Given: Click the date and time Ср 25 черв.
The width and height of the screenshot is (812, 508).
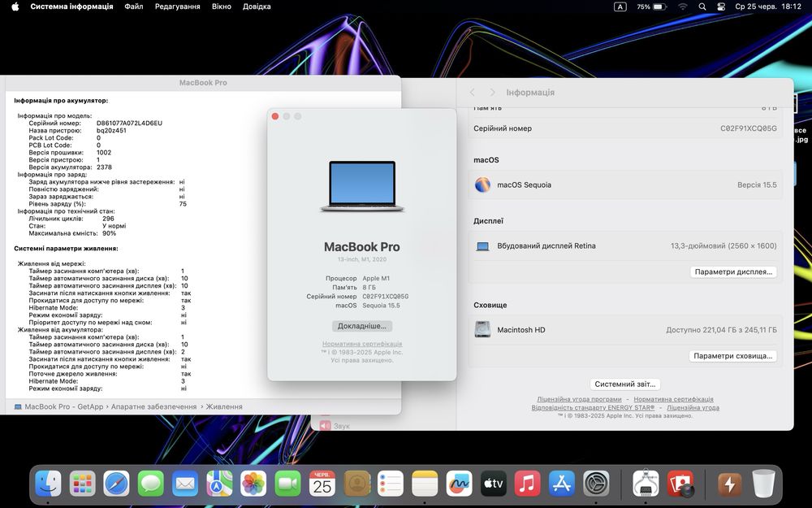Looking at the screenshot, I should point(768,7).
